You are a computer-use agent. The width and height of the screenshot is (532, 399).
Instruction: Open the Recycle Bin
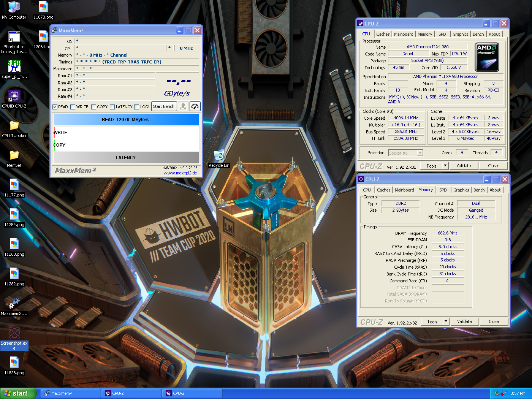tap(219, 159)
